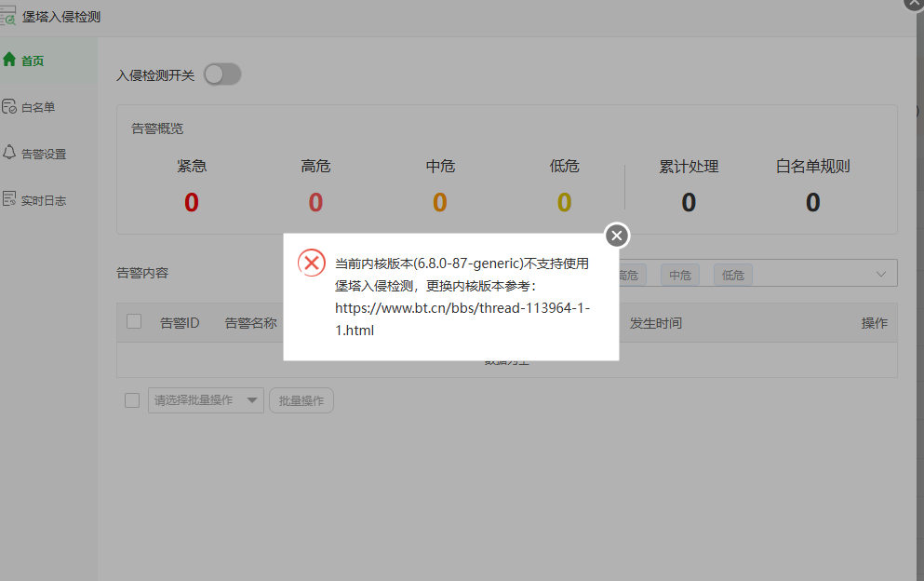
Task: Click the 白名单规则 count
Action: point(813,202)
